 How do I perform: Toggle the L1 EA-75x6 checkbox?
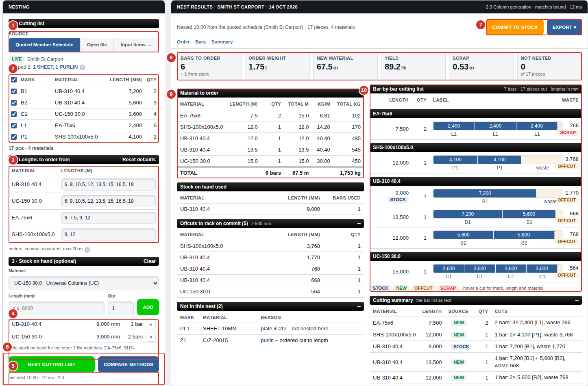tap(14, 126)
